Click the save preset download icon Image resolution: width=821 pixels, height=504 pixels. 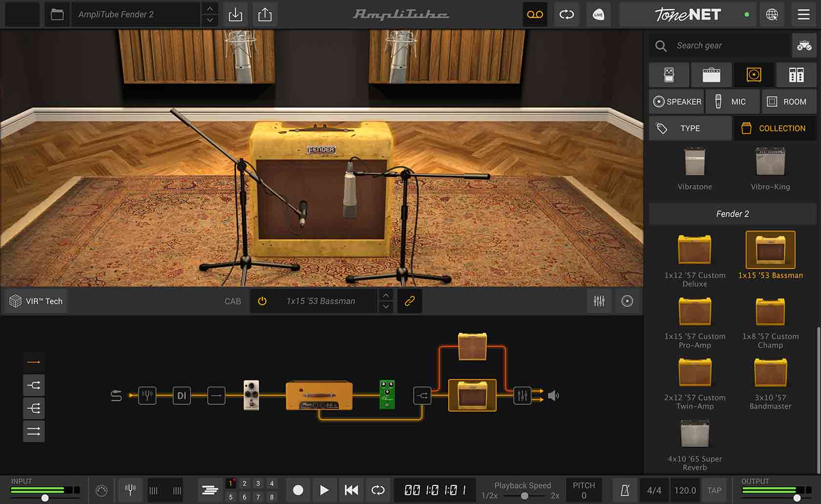point(235,15)
